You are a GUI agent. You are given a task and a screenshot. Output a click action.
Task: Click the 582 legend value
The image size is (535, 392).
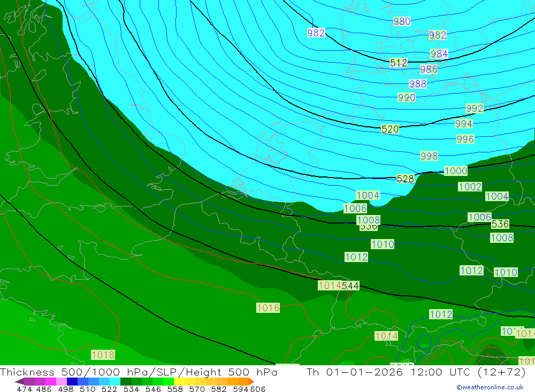[218, 389]
